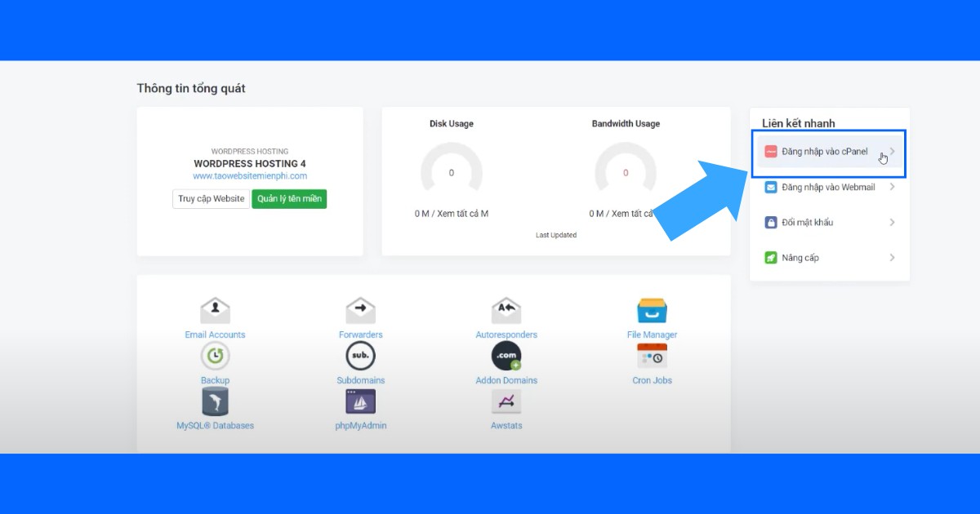The width and height of the screenshot is (980, 514).
Task: Select Nâng cấp quick link
Action: tap(800, 258)
